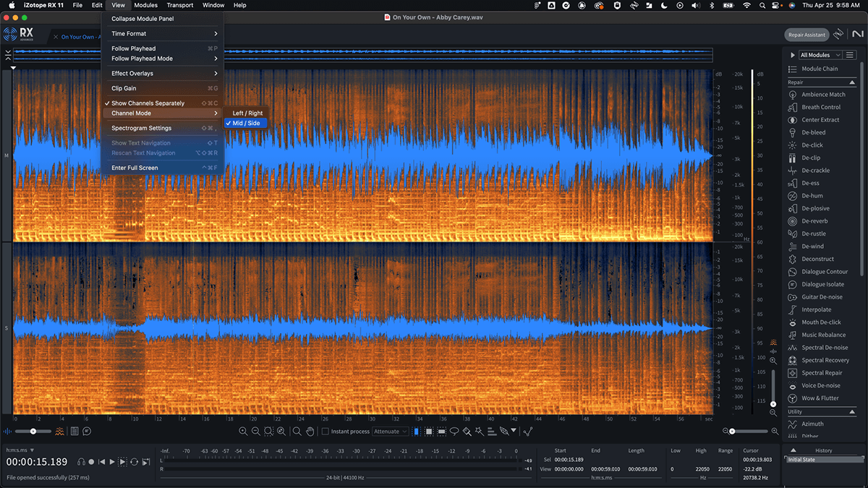Select the Lasso selection tool
868x488 pixels.
(454, 432)
